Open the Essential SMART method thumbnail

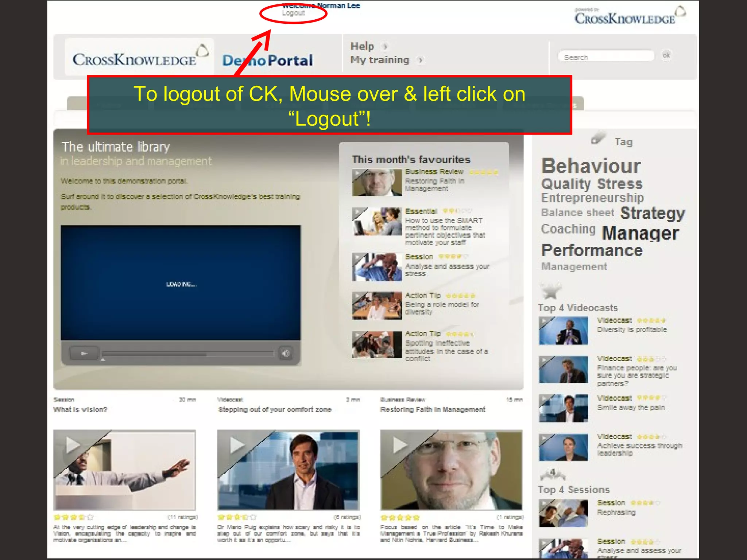point(377,221)
